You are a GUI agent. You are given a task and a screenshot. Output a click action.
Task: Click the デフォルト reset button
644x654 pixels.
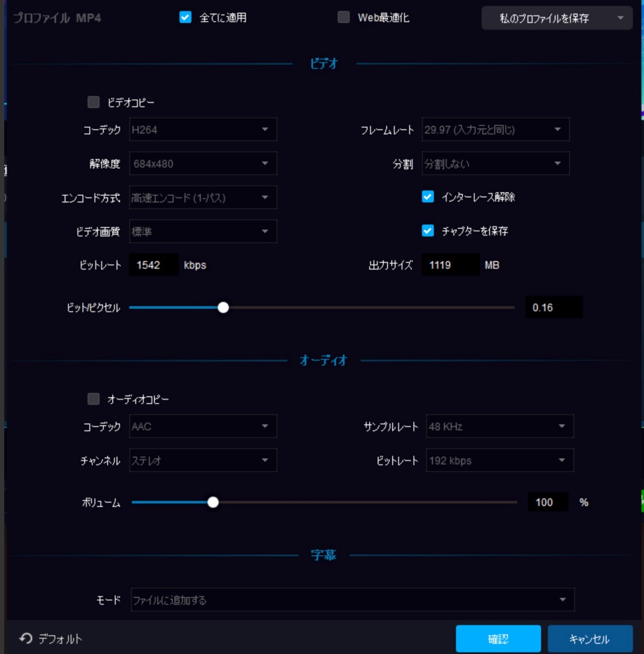[51, 639]
